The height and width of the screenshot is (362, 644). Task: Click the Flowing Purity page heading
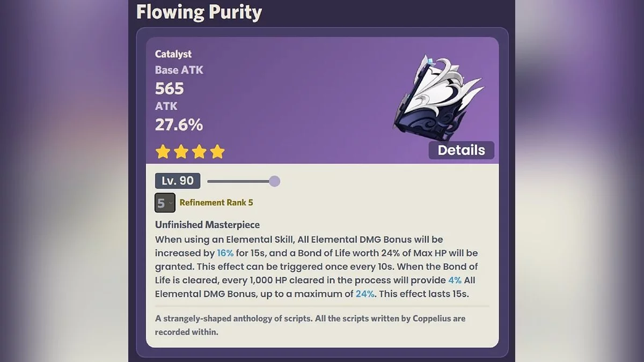coord(199,12)
